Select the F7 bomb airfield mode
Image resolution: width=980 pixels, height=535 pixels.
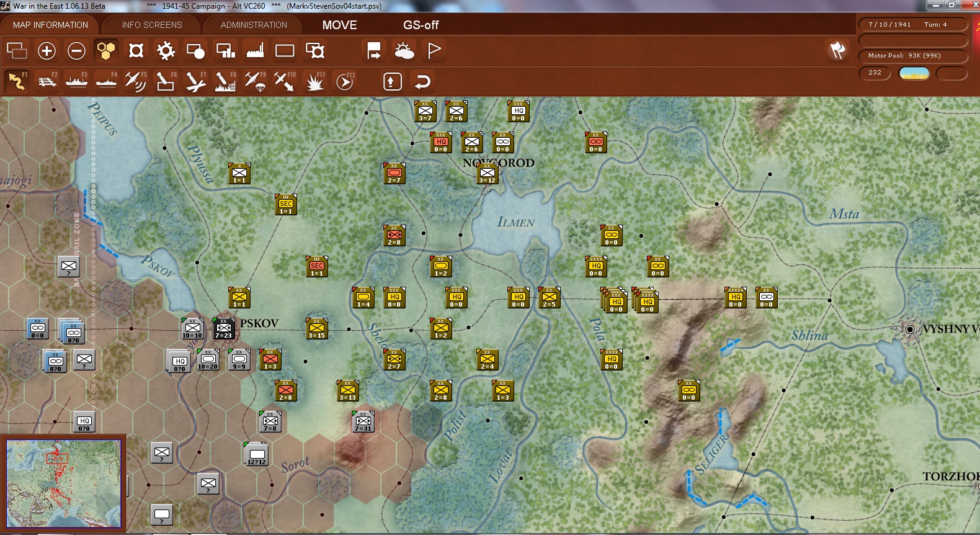(195, 81)
